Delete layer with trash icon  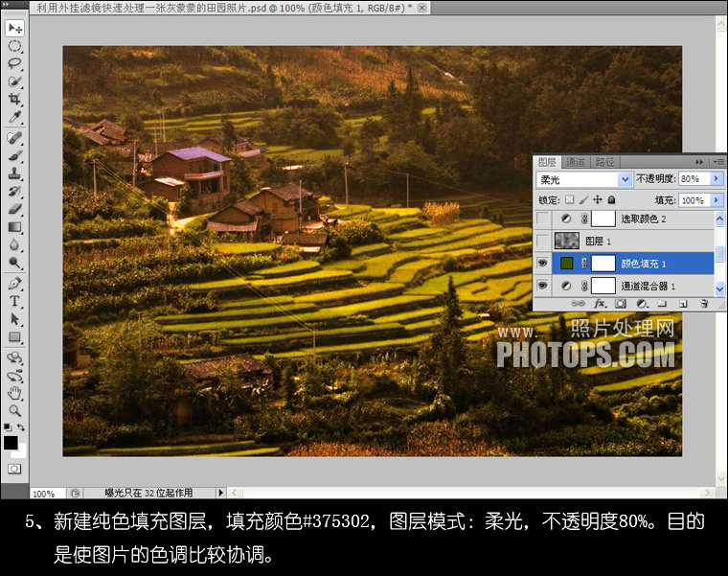[704, 303]
